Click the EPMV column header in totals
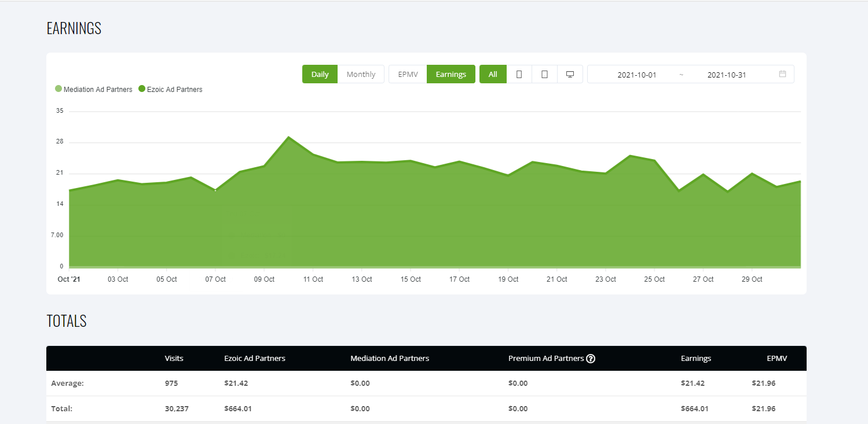Image resolution: width=868 pixels, height=424 pixels. pos(777,358)
